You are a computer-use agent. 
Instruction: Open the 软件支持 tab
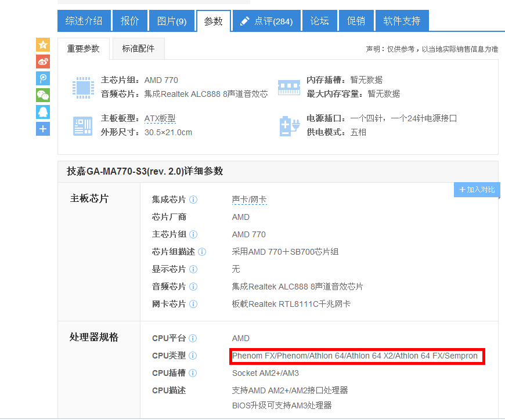coord(402,21)
